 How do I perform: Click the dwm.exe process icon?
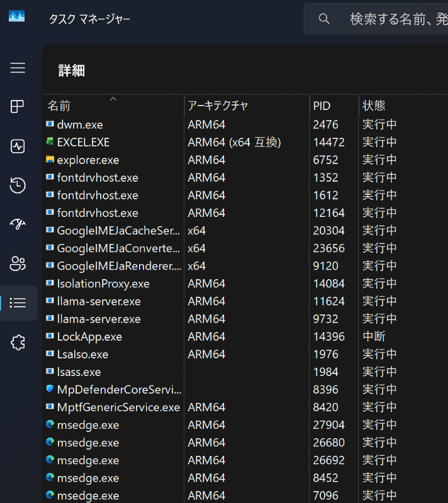coord(50,124)
